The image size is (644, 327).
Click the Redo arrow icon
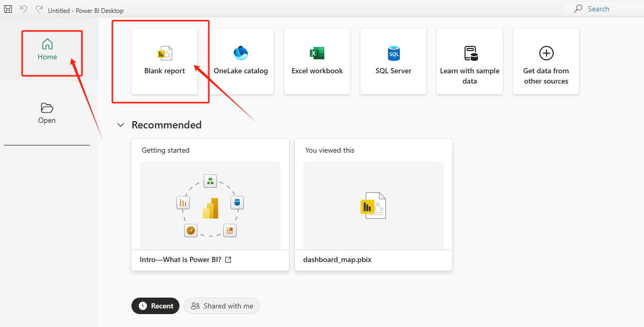(39, 9)
